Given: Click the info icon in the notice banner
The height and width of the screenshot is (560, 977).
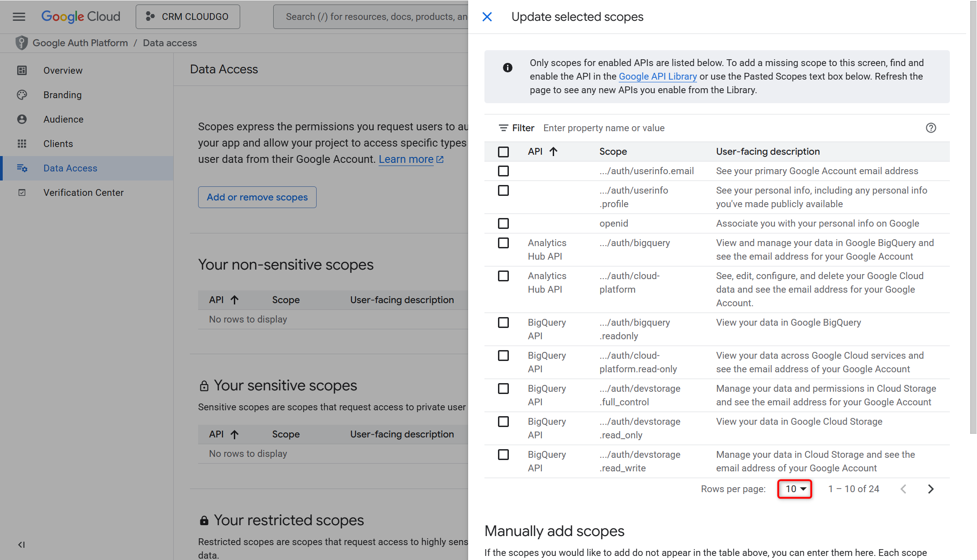Looking at the screenshot, I should (507, 68).
